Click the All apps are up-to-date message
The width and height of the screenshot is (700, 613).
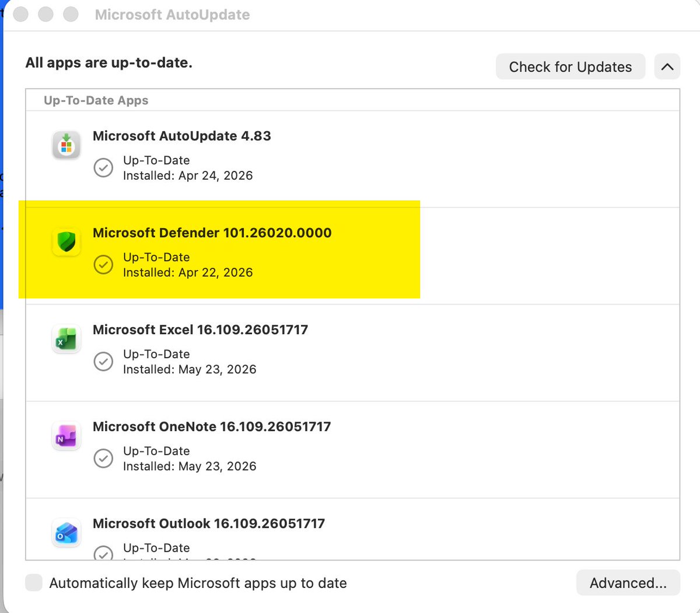tap(109, 62)
